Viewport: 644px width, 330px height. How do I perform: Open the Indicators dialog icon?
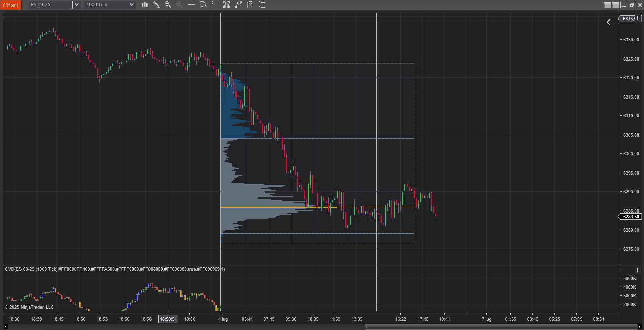pyautogui.click(x=238, y=5)
